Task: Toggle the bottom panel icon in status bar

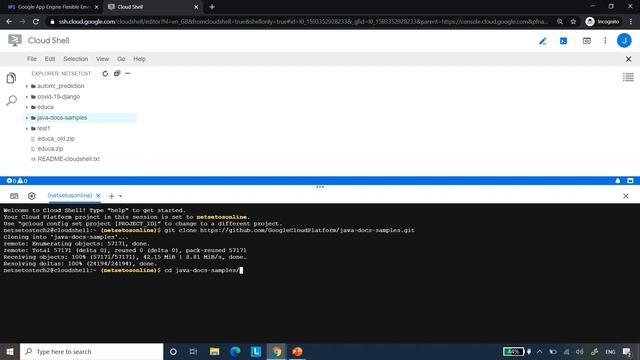Action: coord(630,180)
